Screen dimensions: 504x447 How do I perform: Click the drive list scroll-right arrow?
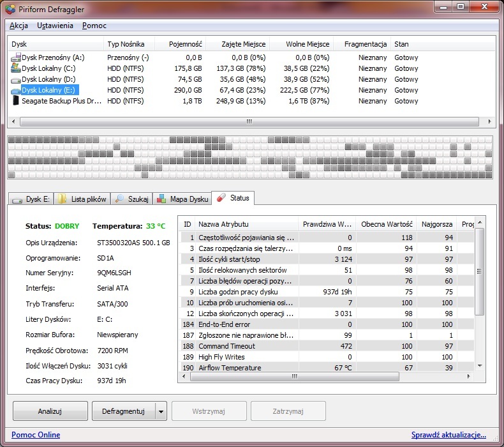tap(489, 121)
